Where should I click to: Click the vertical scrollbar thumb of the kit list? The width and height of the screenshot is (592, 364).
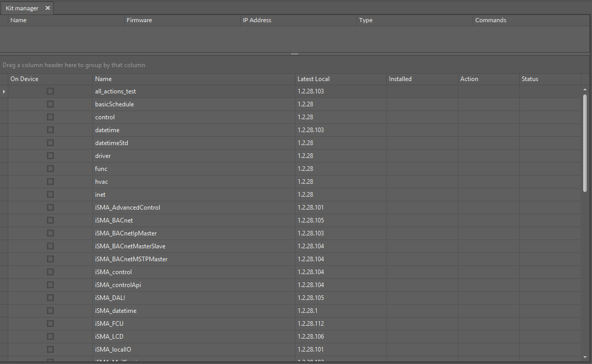point(585,143)
